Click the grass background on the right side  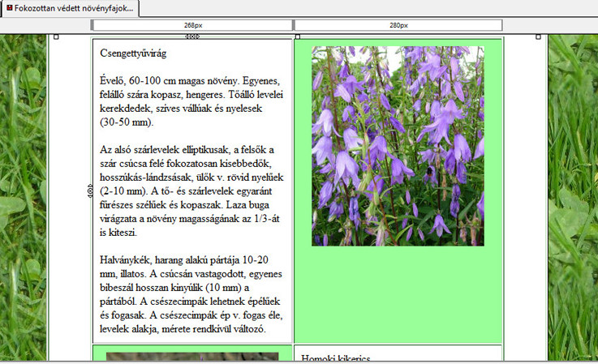click(573, 195)
